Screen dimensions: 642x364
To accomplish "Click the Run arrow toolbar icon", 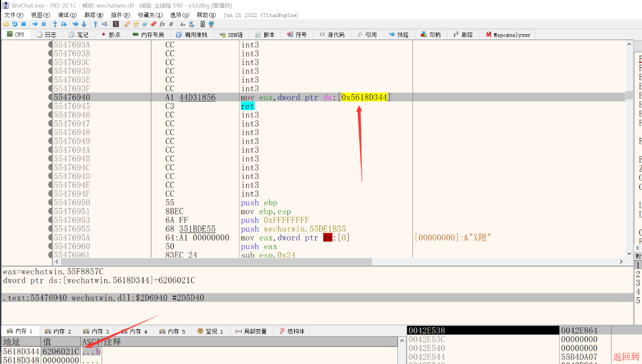I will [35, 24].
